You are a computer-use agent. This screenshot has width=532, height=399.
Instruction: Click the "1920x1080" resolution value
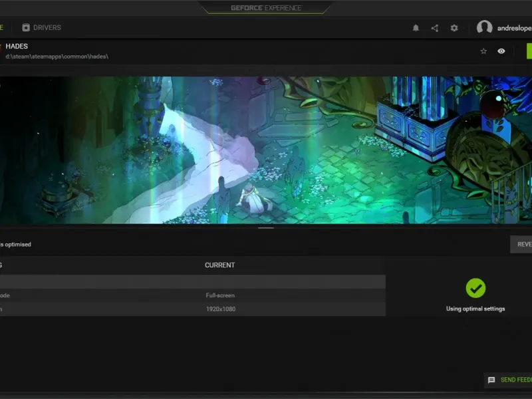(221, 309)
